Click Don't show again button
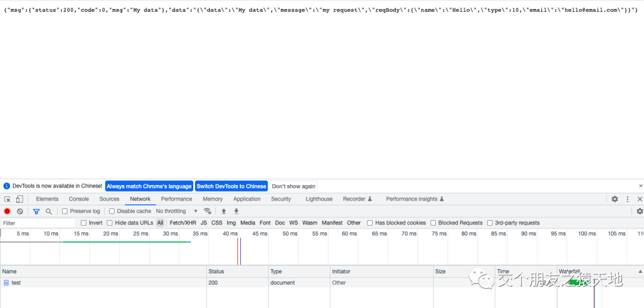This screenshot has width=644, height=308. coord(293,186)
